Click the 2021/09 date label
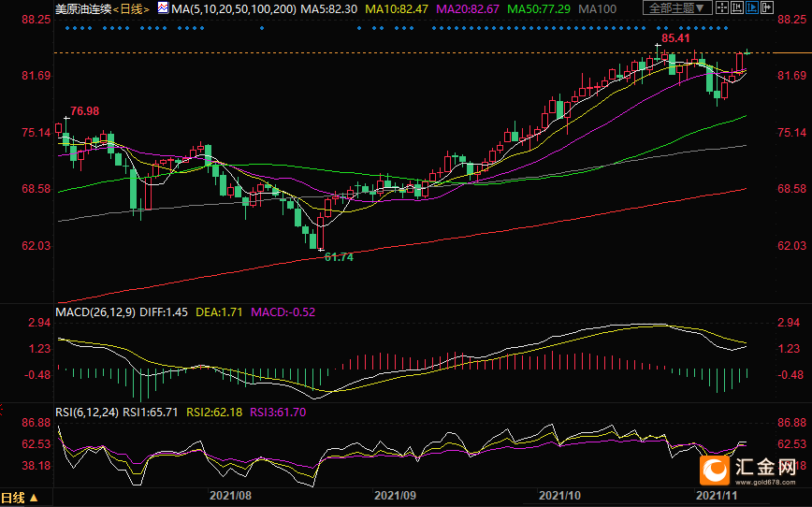Image resolution: width=812 pixels, height=507 pixels. [x=395, y=496]
